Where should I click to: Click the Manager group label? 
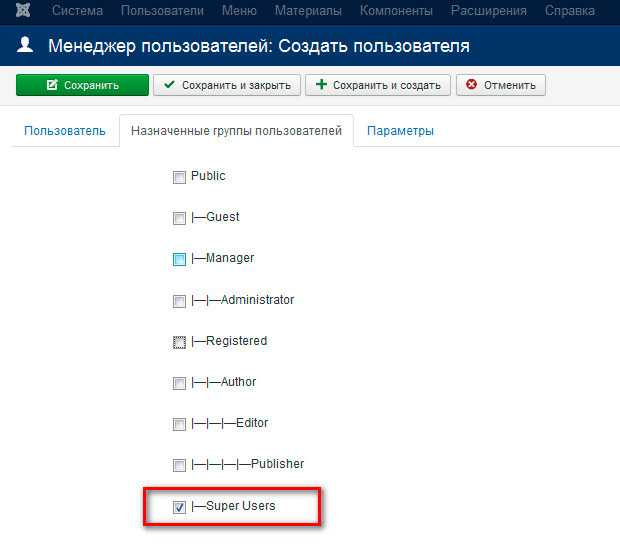[x=223, y=258]
